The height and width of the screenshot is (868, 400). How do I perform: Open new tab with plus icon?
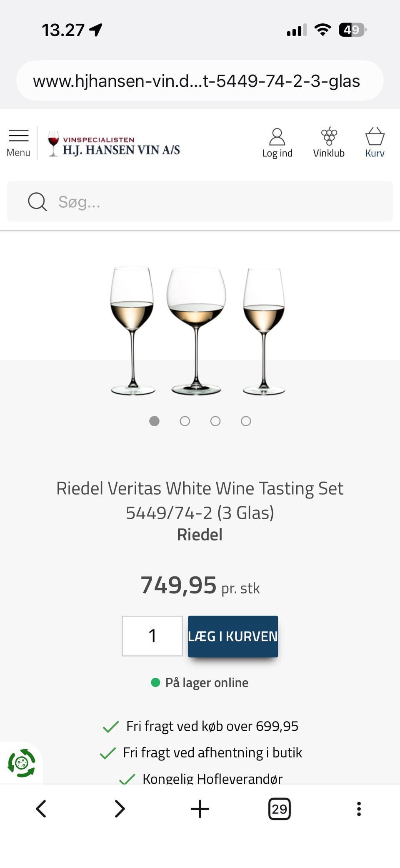coord(200,809)
